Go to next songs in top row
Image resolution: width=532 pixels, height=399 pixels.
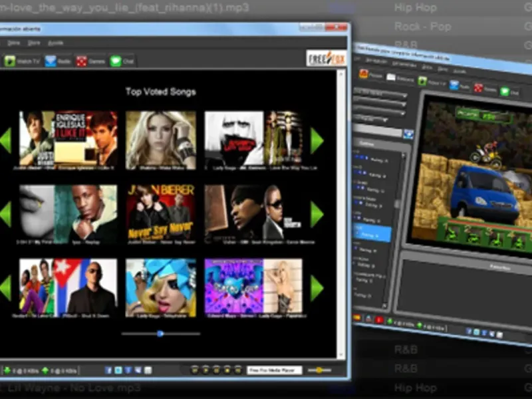point(317,140)
